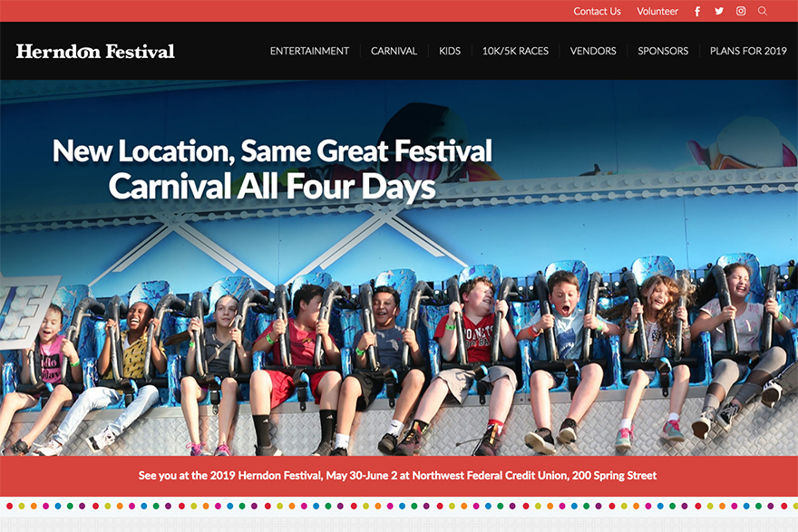Image resolution: width=798 pixels, height=532 pixels.
Task: Open the 10K/5K Races menu
Action: 515,51
